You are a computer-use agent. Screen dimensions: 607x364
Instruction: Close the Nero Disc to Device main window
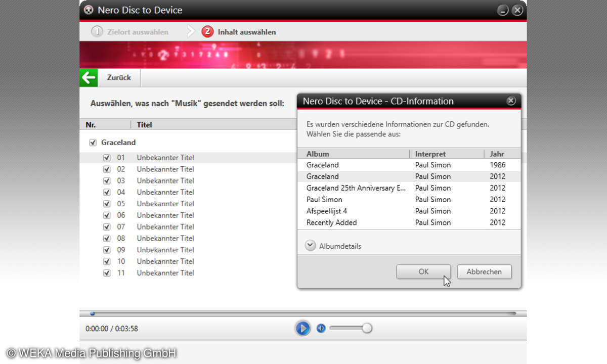(x=517, y=10)
